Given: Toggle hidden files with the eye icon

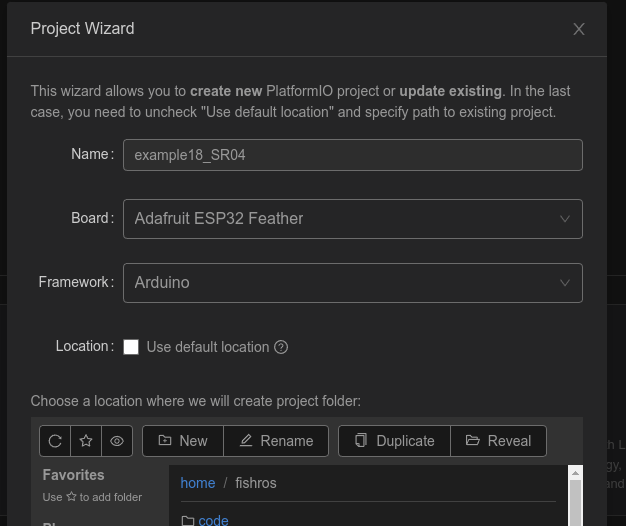Looking at the screenshot, I should tap(117, 441).
